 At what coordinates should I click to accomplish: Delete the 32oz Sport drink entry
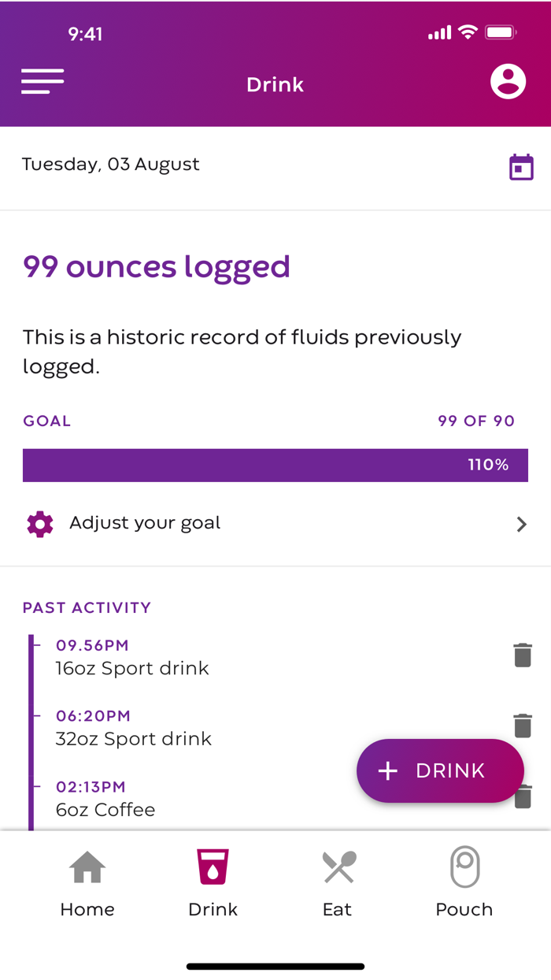click(523, 725)
